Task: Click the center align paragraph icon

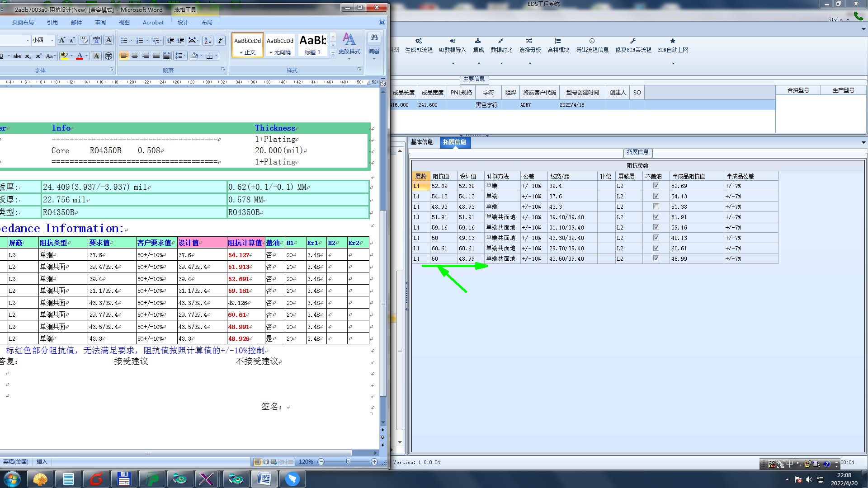Action: click(x=135, y=56)
